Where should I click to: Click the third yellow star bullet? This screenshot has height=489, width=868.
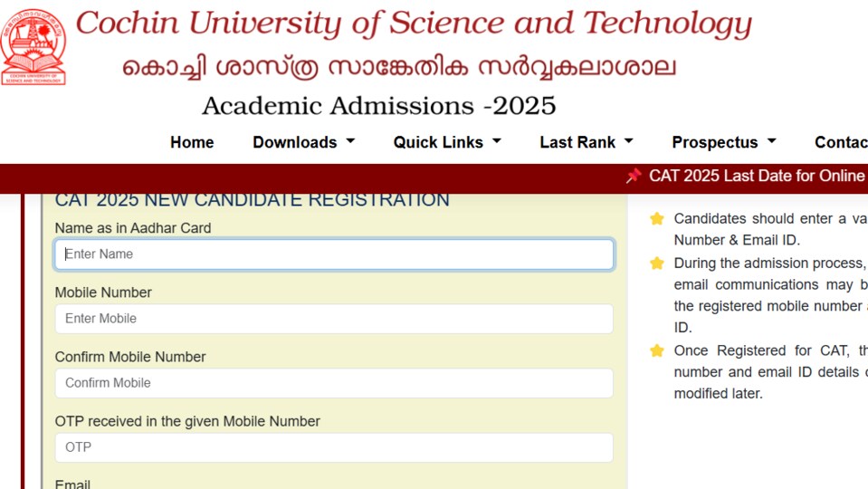pos(657,350)
